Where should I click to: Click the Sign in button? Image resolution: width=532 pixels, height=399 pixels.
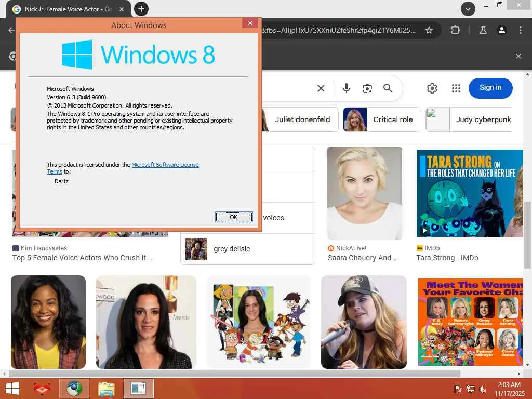(x=490, y=88)
